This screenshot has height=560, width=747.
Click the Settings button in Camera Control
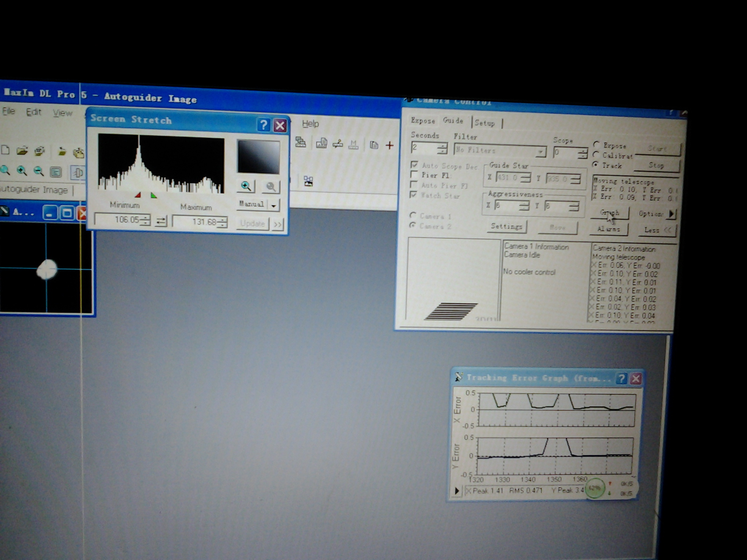pyautogui.click(x=507, y=226)
